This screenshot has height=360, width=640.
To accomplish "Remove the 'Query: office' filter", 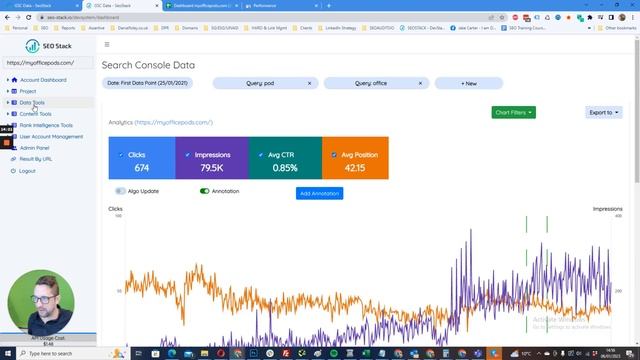I will click(420, 83).
